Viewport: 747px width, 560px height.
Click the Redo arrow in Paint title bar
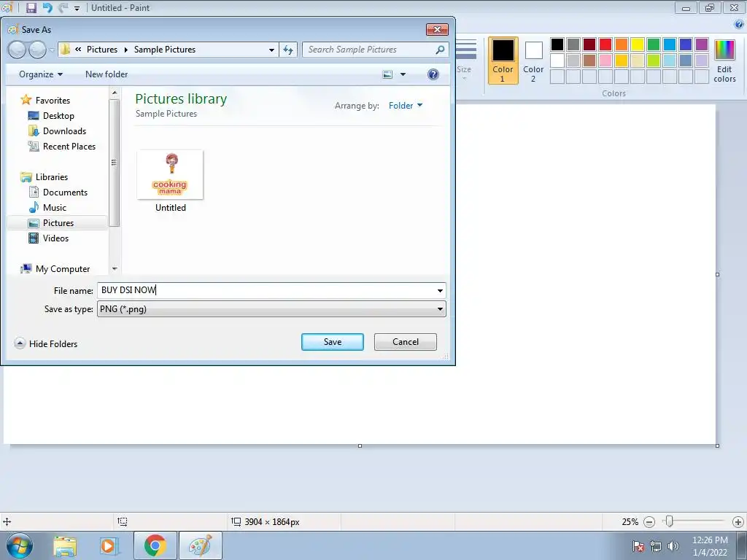(x=63, y=7)
